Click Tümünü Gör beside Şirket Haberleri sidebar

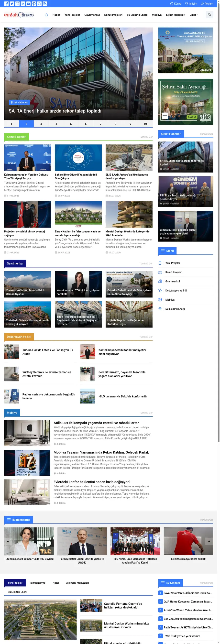click(207, 134)
